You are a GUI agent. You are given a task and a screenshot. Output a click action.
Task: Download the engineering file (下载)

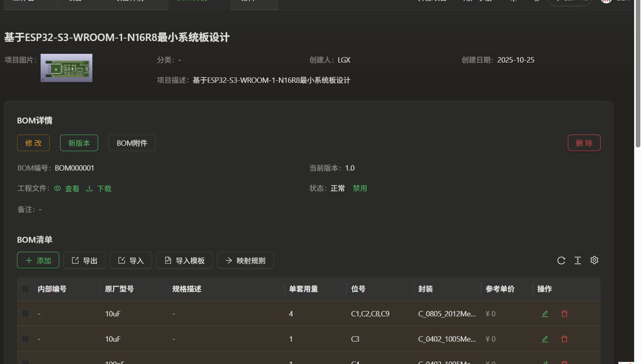click(x=99, y=189)
